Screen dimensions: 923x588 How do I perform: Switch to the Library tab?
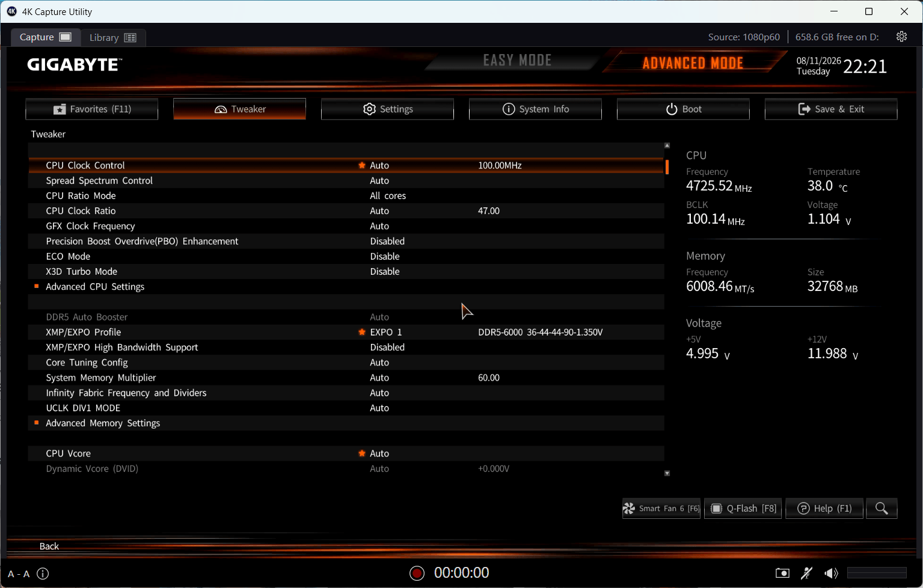(x=113, y=37)
